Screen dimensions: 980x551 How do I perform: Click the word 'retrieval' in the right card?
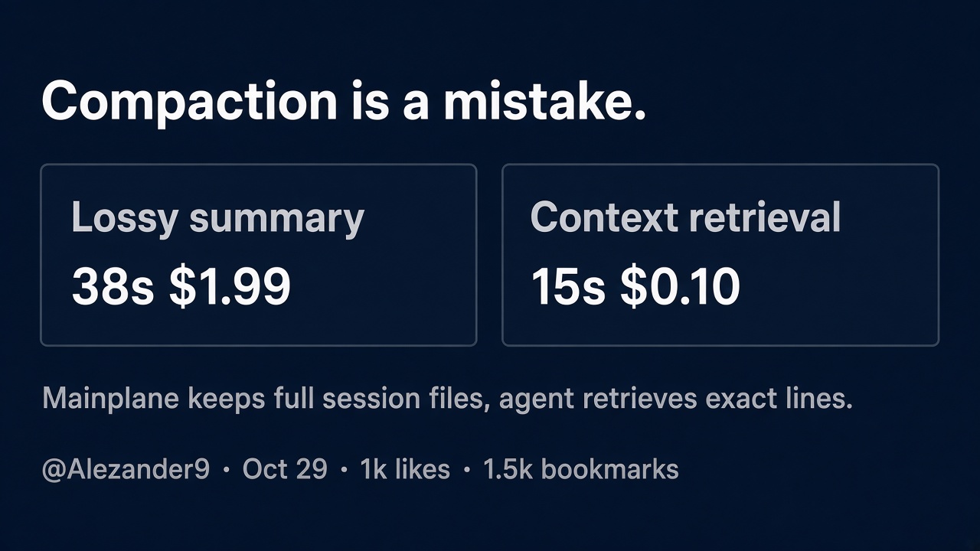pyautogui.click(x=764, y=217)
